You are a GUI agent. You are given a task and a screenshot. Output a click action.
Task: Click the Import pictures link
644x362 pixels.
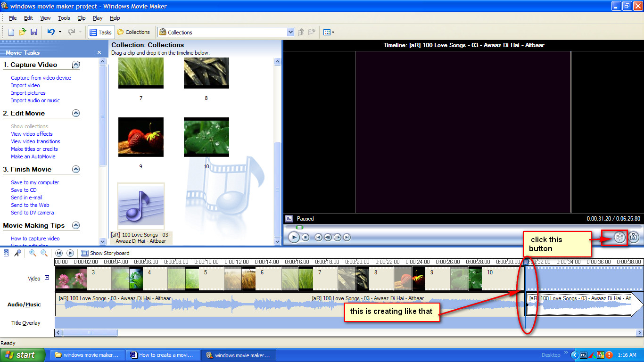click(28, 93)
